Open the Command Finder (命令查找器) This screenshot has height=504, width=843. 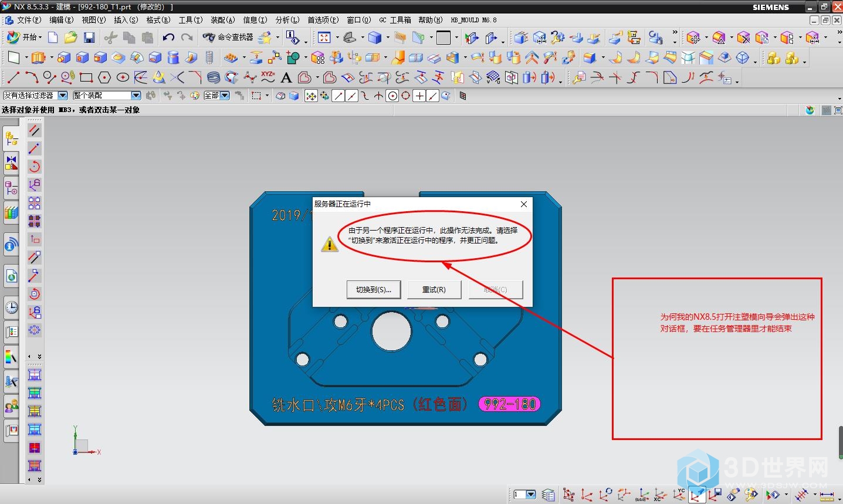[228, 37]
